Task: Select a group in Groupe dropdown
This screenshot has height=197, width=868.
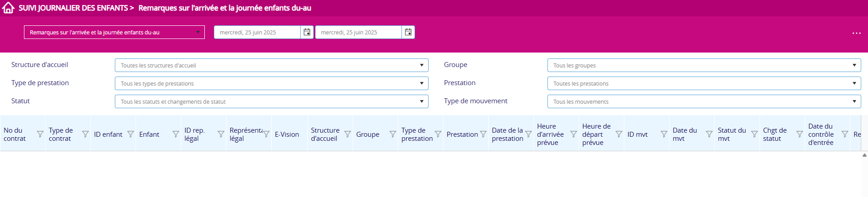Action: pyautogui.click(x=704, y=65)
